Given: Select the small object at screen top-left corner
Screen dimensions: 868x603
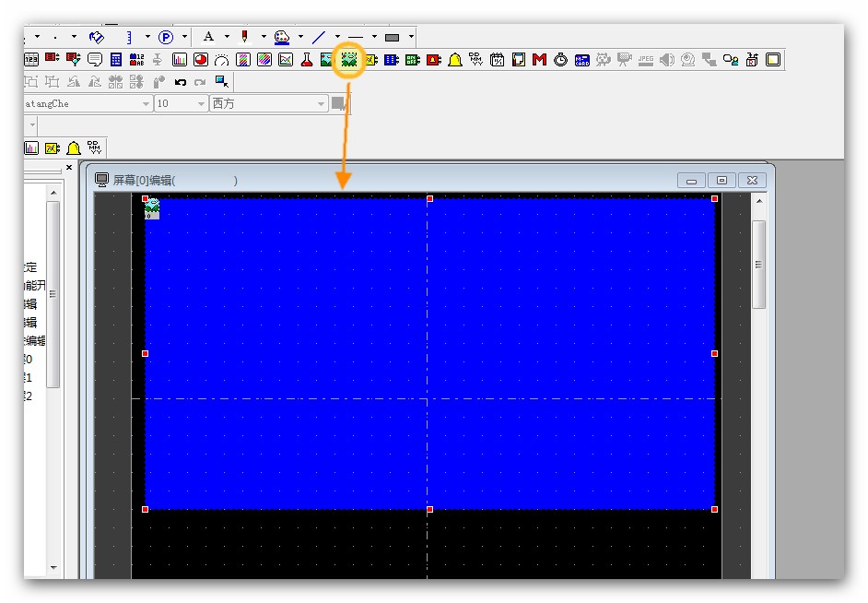Looking at the screenshot, I should [x=152, y=208].
